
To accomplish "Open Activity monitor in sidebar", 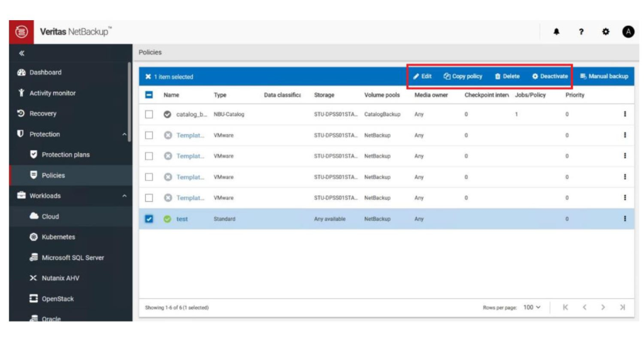I will [x=47, y=93].
